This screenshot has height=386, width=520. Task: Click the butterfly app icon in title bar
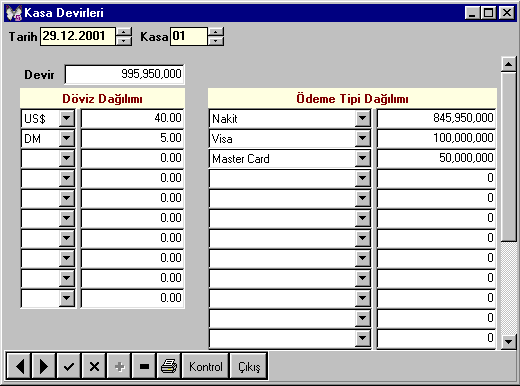tap(14, 13)
